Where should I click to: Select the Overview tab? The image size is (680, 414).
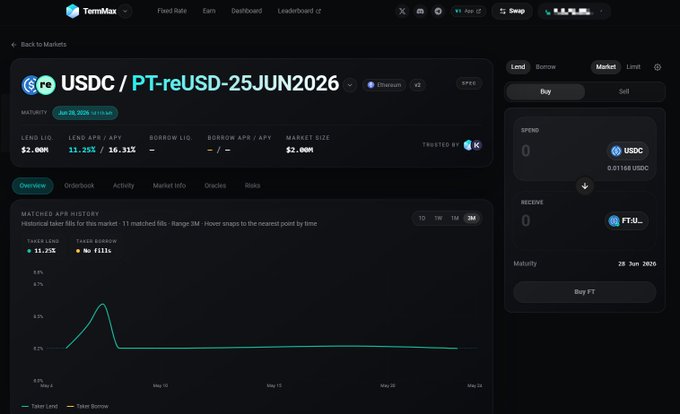[33, 186]
